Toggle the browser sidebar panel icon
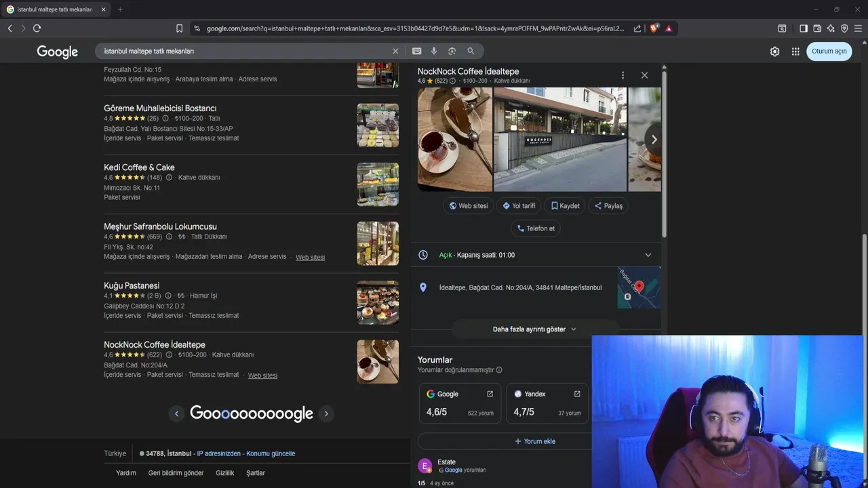The width and height of the screenshot is (868, 488). [x=804, y=28]
